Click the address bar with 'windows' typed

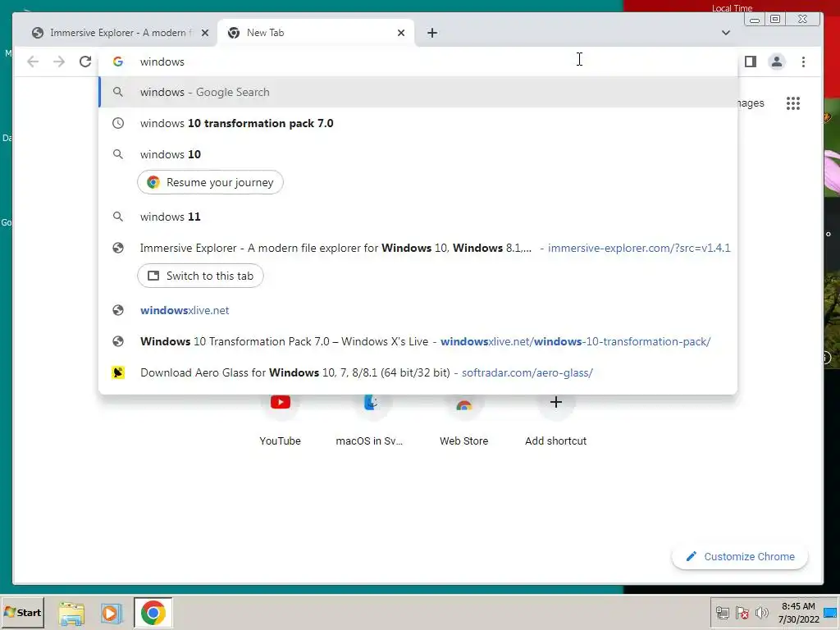coord(418,62)
